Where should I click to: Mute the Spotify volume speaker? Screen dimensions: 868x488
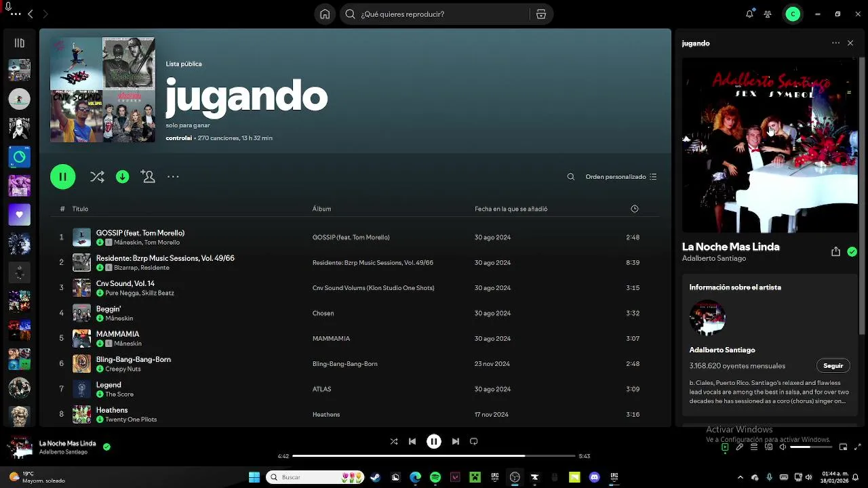click(x=783, y=447)
